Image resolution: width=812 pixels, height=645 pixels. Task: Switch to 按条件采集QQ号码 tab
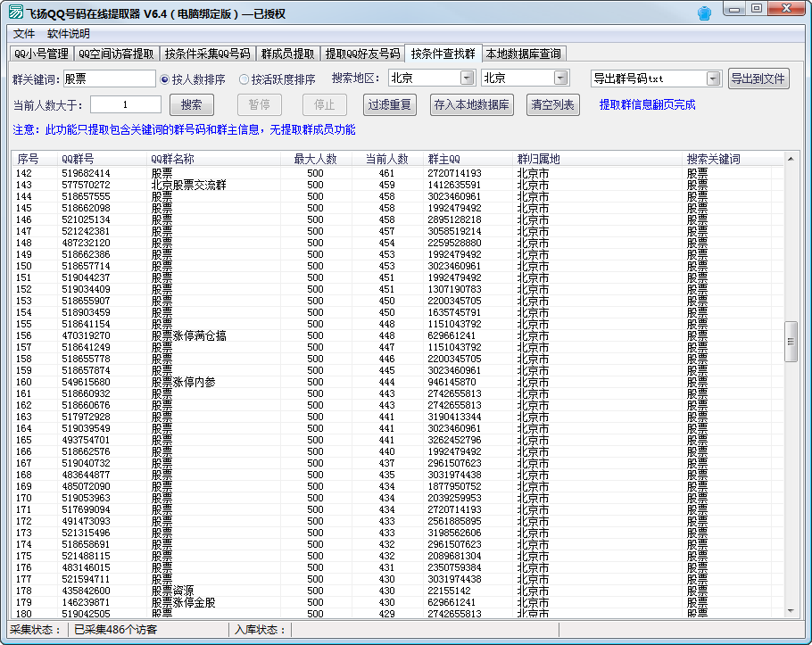(207, 54)
